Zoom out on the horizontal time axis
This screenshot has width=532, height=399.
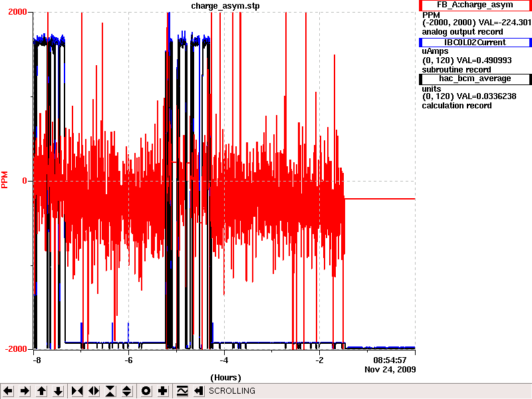94,391
